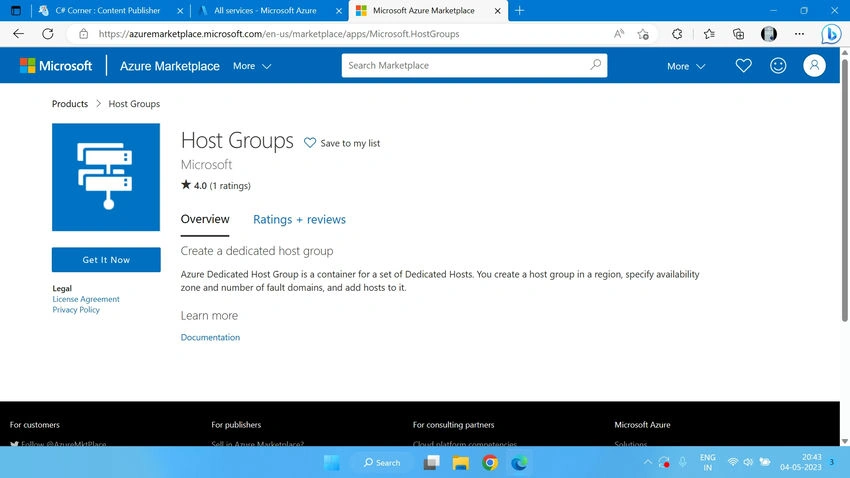Click Save to my list
This screenshot has width=850, height=478.
pyautogui.click(x=350, y=143)
